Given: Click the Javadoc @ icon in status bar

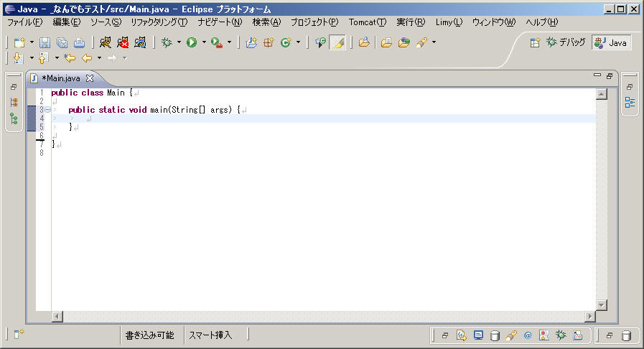Looking at the screenshot, I should coord(528,335).
